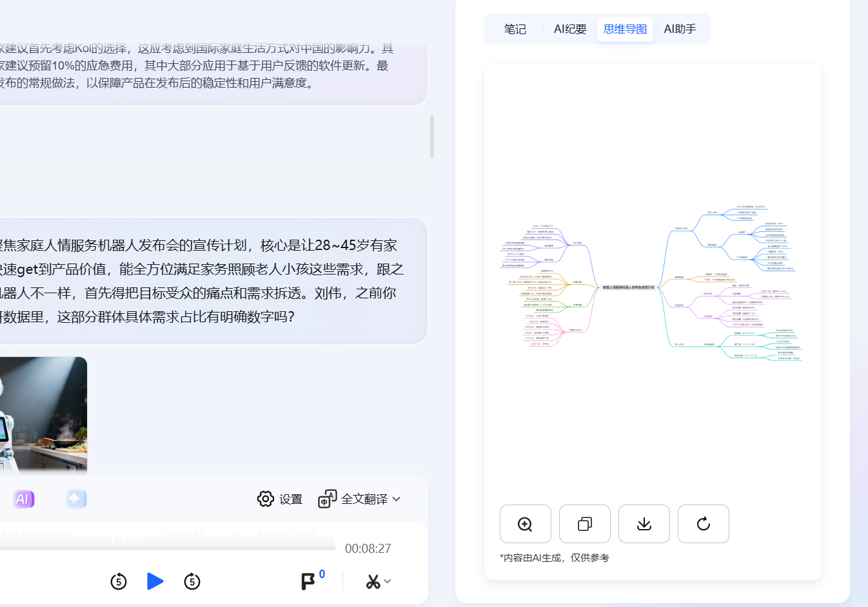Play the audio recording
This screenshot has height=607, width=868.
point(155,581)
